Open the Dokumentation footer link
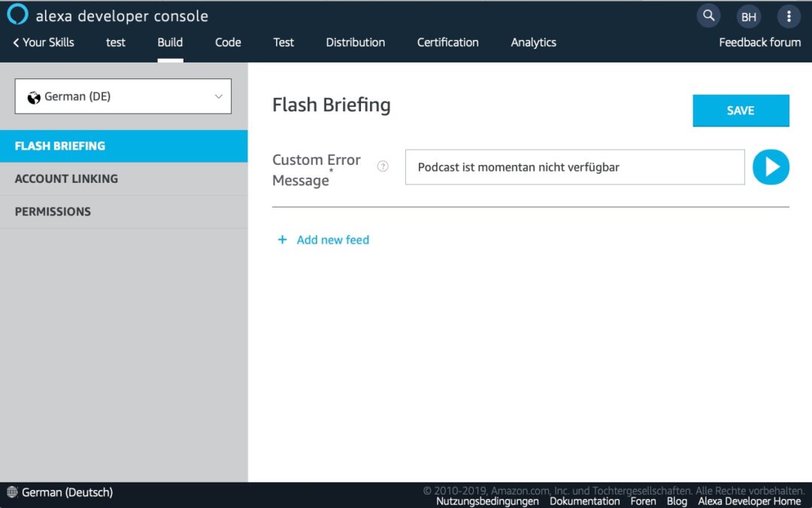Viewport: 812px width, 508px height. pos(585,501)
